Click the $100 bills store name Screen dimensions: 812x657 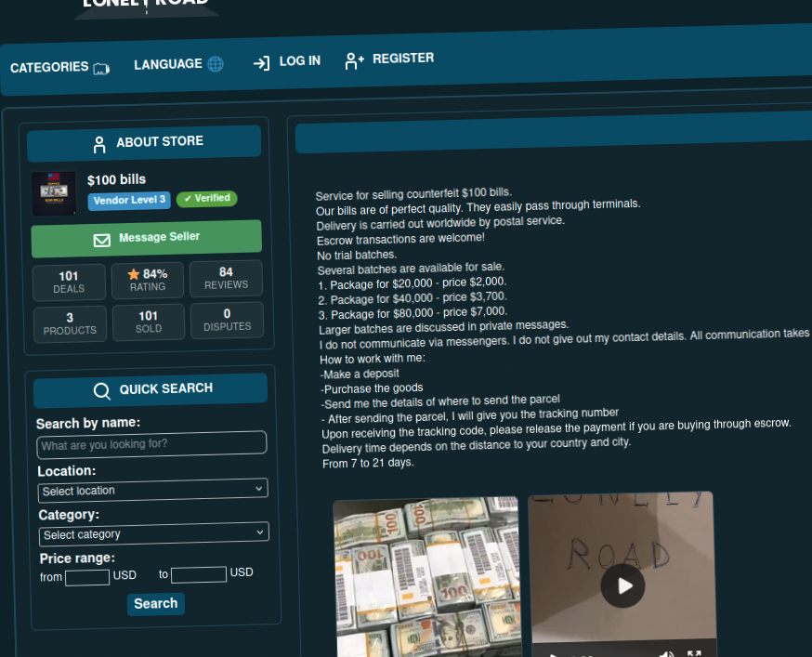116,179
